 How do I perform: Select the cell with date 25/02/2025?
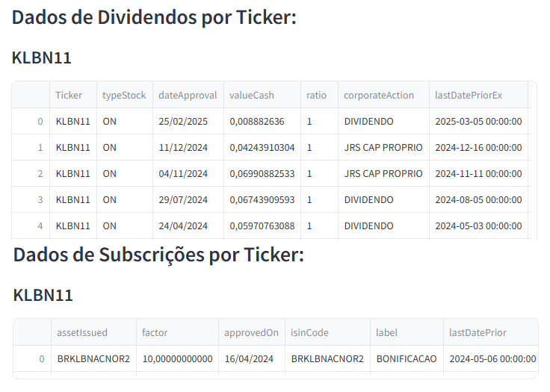tap(183, 122)
